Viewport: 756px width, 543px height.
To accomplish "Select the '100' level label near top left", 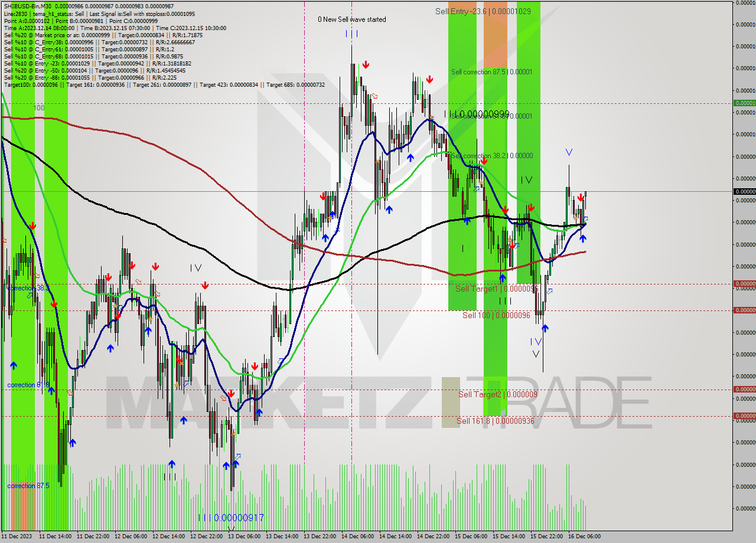I will tap(39, 108).
